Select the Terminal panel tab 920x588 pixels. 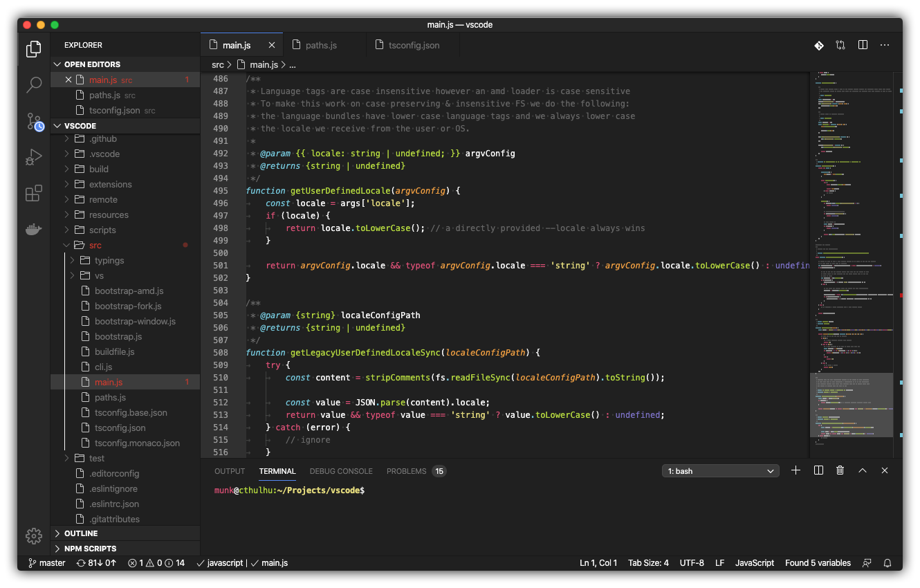pyautogui.click(x=277, y=471)
